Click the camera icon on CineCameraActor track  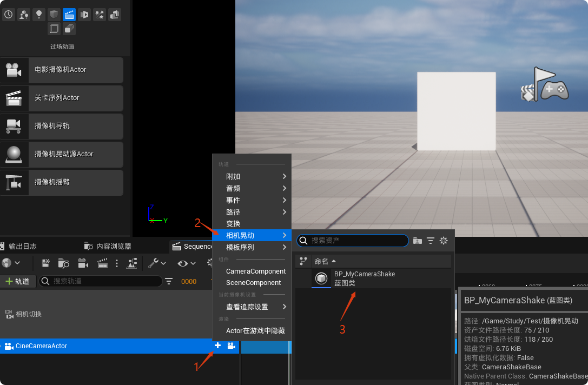[x=231, y=346]
